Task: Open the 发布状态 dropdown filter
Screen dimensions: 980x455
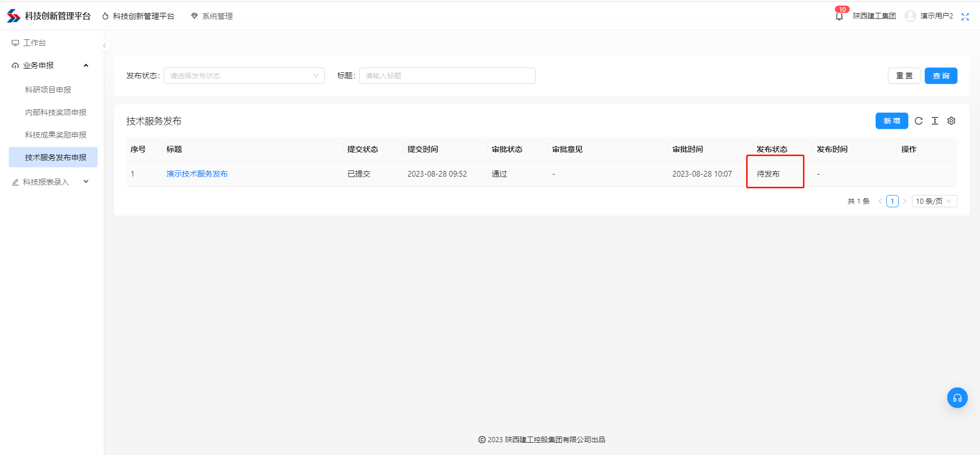Action: point(244,76)
